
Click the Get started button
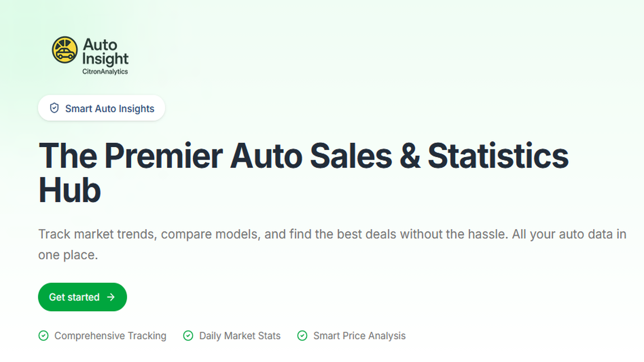(82, 297)
